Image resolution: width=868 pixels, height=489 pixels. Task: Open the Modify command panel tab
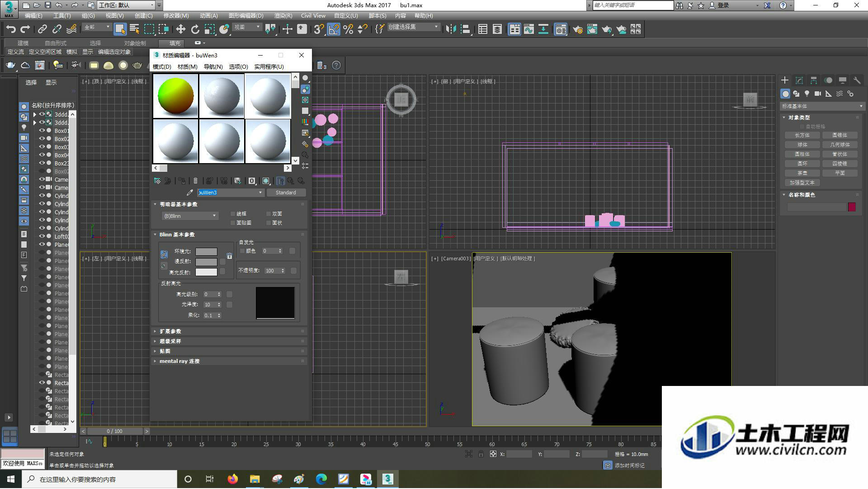[x=799, y=80]
